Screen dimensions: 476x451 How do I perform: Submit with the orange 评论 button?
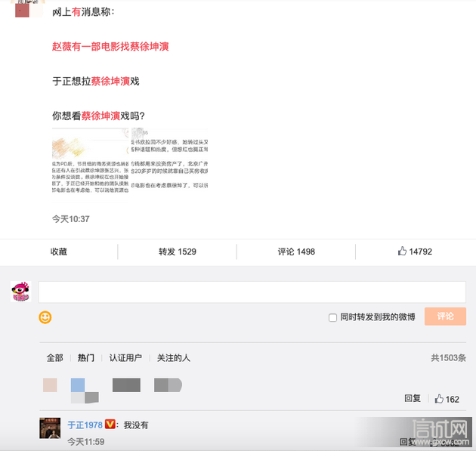pyautogui.click(x=445, y=317)
